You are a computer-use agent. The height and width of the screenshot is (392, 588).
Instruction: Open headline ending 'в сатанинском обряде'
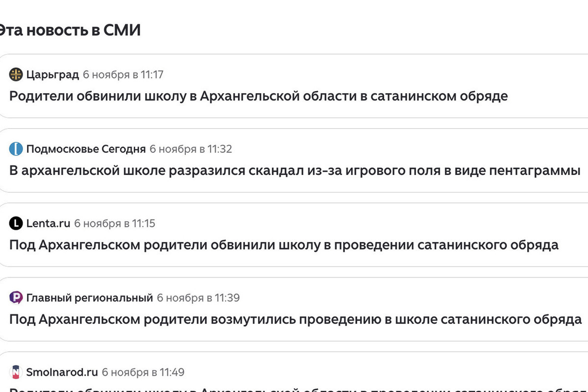pos(258,96)
